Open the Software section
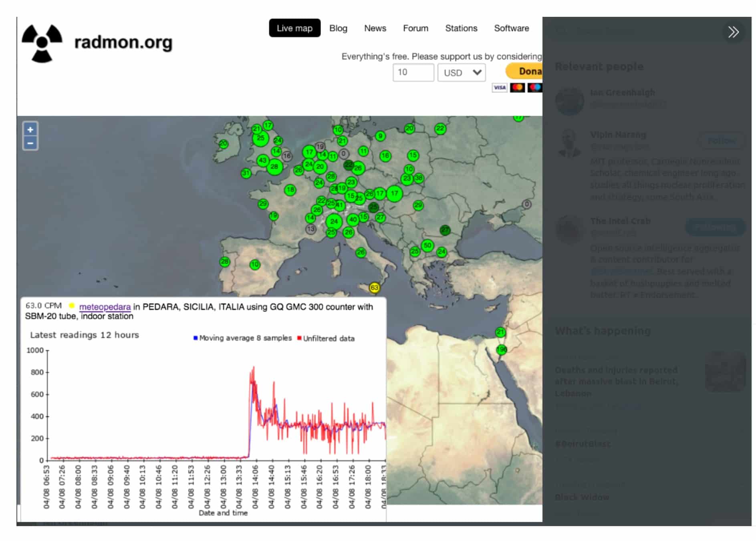 click(x=511, y=28)
